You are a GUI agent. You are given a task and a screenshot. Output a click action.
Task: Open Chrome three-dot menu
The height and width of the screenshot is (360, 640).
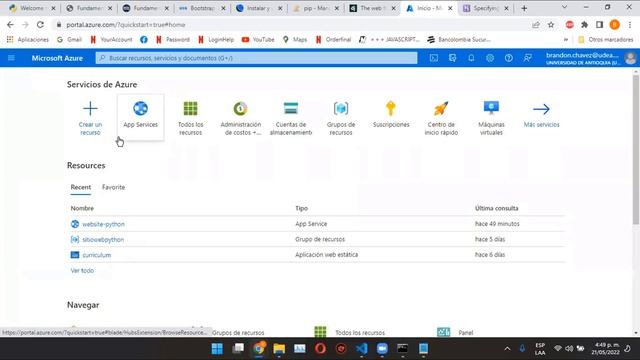coord(630,25)
